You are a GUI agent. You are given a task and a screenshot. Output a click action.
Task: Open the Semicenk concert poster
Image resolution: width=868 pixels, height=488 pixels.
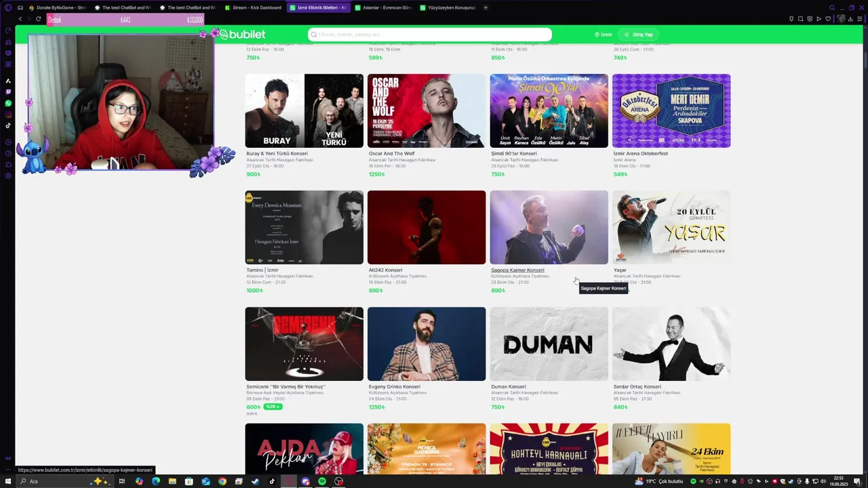click(304, 344)
